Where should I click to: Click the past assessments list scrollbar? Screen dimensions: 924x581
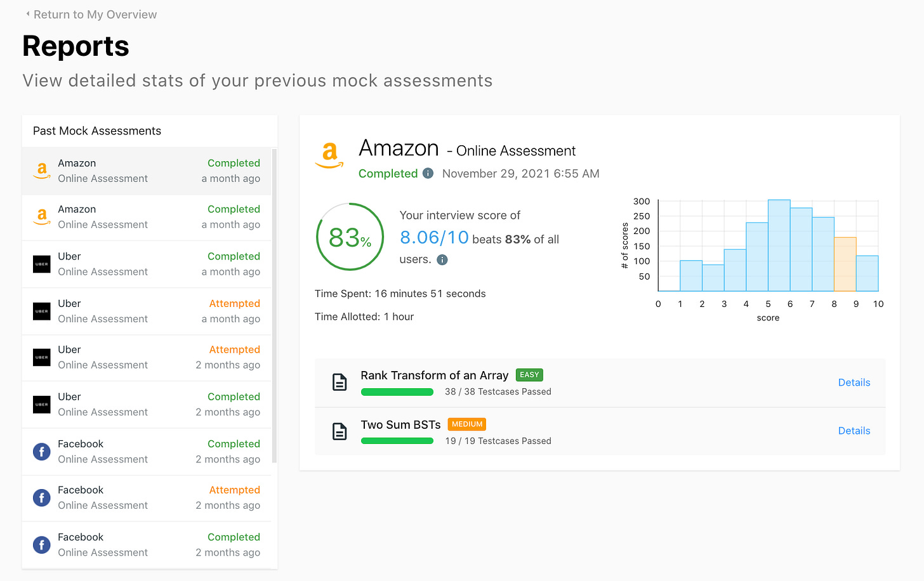274,306
